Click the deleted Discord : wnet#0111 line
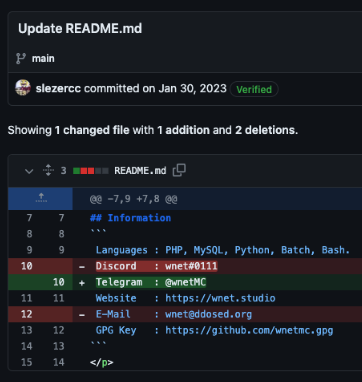The height and width of the screenshot is (382, 362). tap(157, 266)
